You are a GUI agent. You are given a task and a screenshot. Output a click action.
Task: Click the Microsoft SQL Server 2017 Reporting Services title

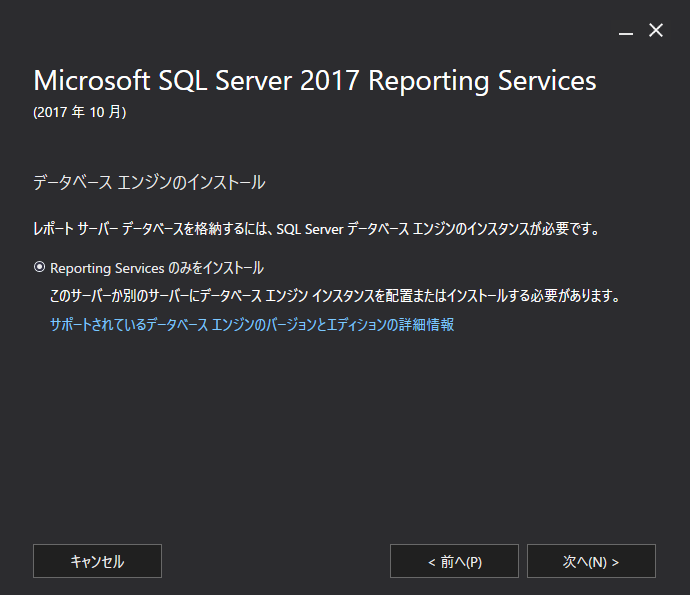315,81
